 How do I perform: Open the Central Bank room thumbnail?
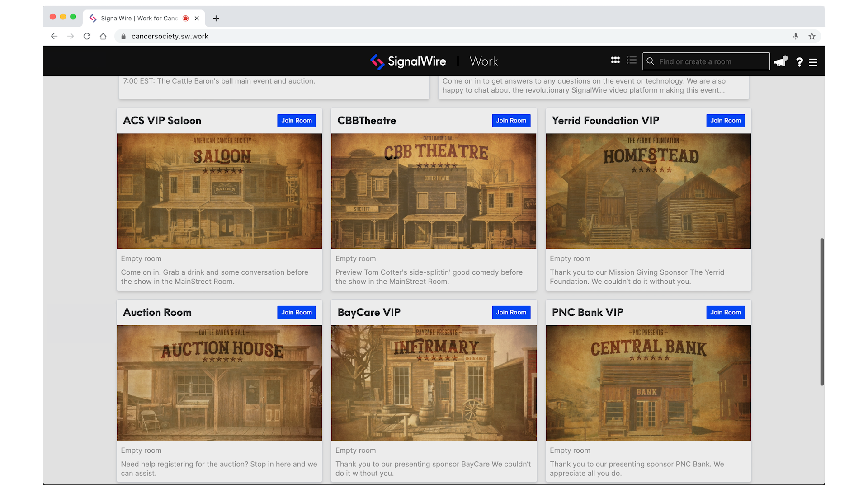648,383
